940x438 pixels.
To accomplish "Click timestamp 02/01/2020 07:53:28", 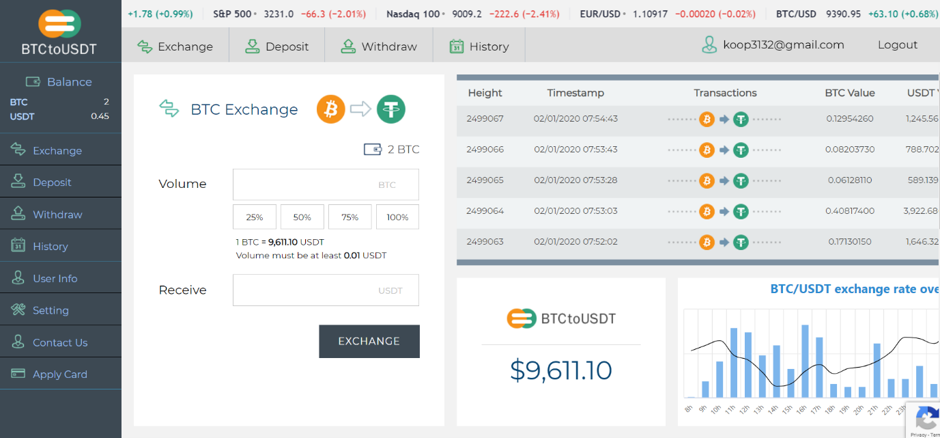I will (x=576, y=180).
